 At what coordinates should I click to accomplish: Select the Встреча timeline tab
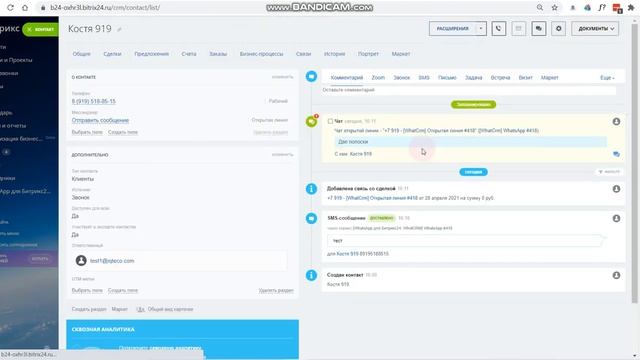pos(500,78)
